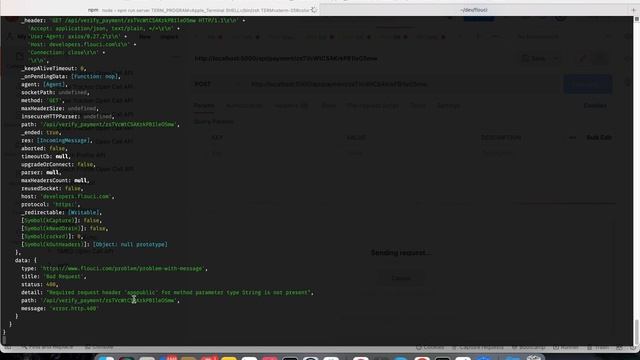
Task: Click the Save button in Postman
Action: click(534, 59)
